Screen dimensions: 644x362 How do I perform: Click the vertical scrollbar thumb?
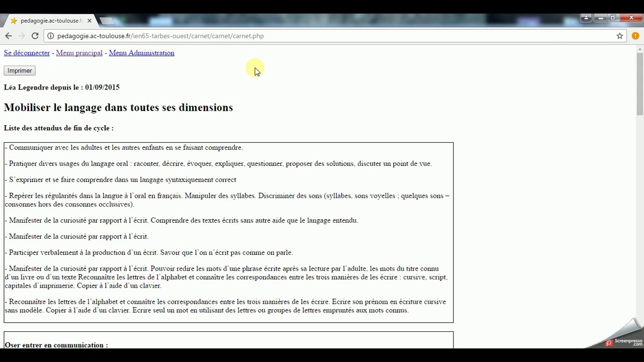640,83
